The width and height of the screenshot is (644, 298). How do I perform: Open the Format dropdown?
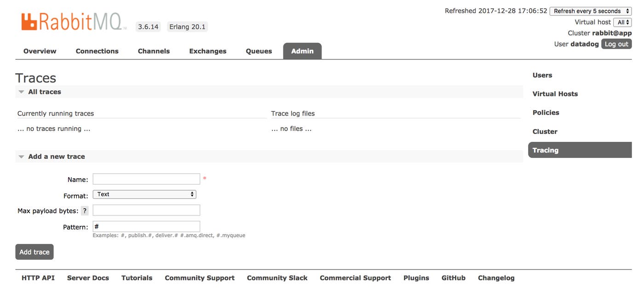click(x=144, y=194)
